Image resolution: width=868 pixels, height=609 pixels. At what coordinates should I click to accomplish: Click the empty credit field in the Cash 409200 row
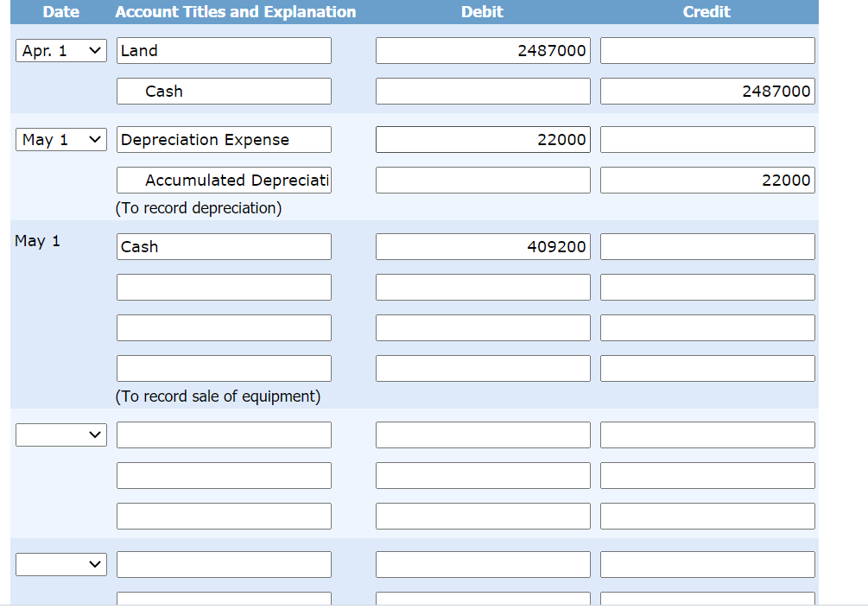coord(707,247)
